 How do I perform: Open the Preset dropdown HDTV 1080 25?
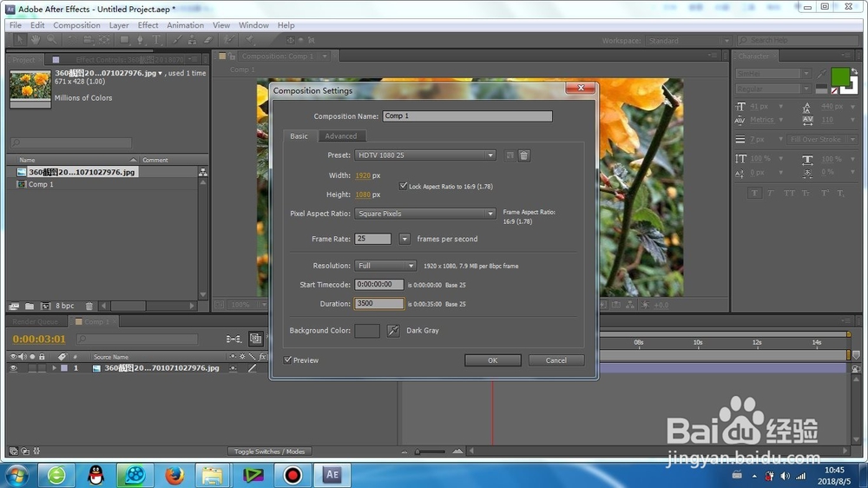coord(424,155)
